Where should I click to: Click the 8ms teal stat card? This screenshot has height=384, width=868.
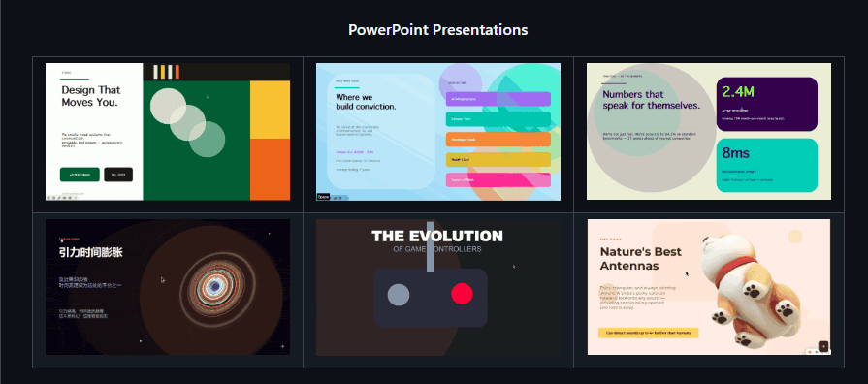tap(767, 166)
